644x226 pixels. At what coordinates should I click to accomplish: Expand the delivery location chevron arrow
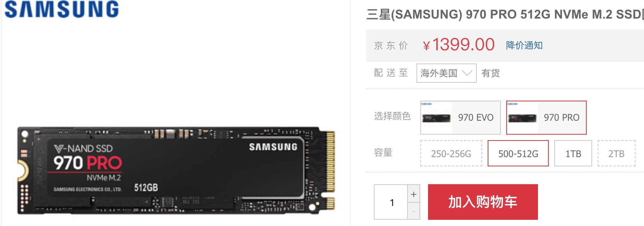(467, 73)
